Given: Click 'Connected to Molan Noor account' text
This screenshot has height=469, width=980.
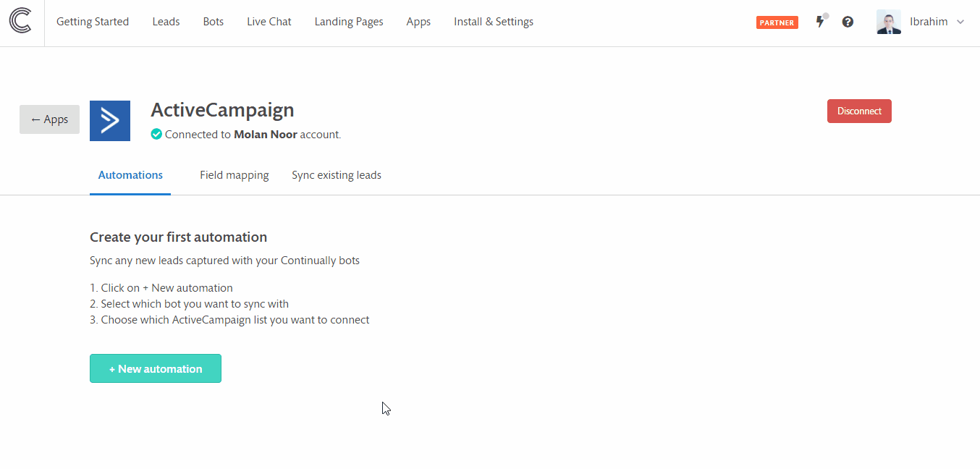Looking at the screenshot, I should click(253, 135).
